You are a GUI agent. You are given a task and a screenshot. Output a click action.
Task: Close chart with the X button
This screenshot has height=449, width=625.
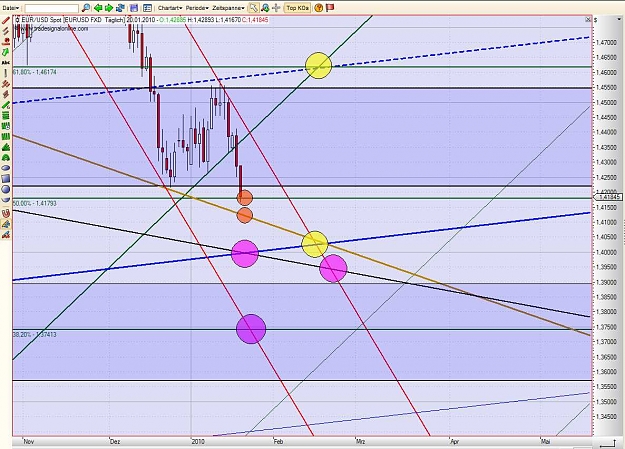(x=588, y=19)
